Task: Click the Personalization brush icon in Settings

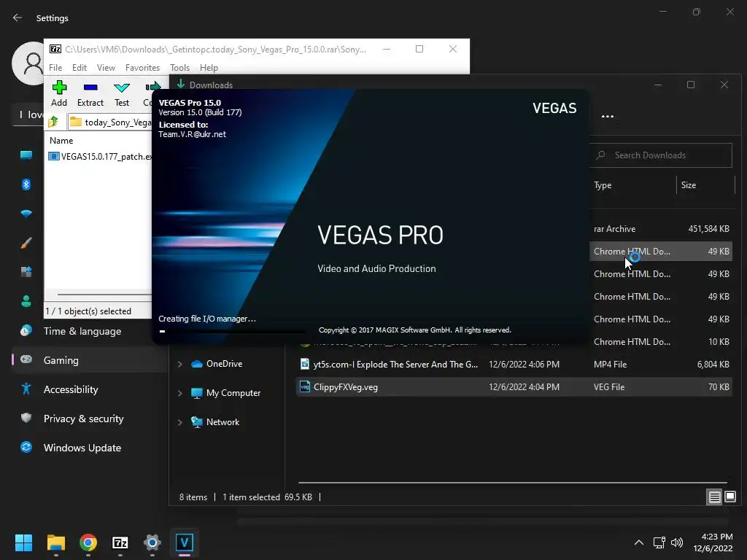Action: (26, 243)
